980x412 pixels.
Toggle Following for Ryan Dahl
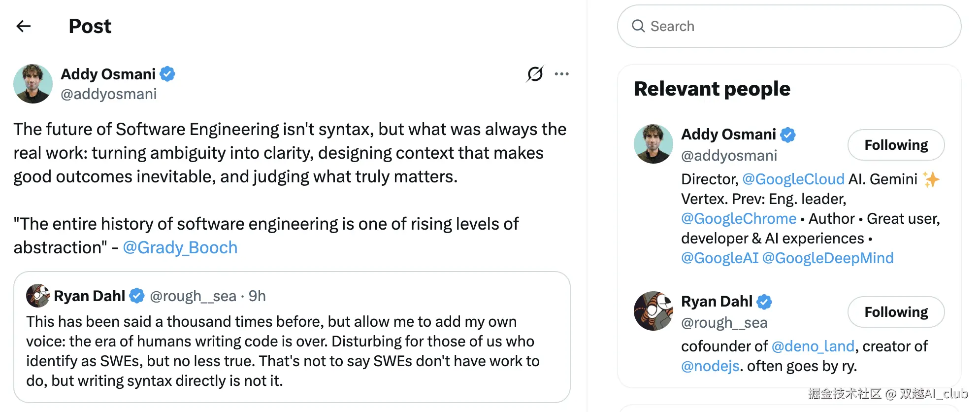(896, 312)
